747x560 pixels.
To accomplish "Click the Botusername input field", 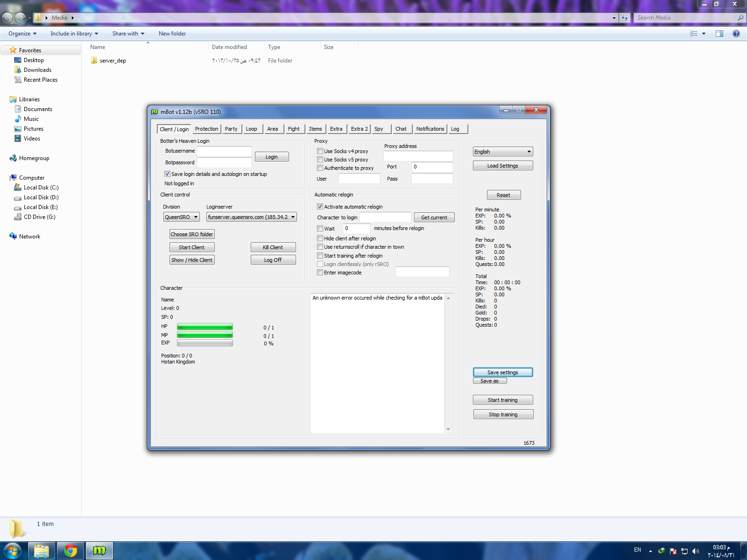I will [x=224, y=151].
